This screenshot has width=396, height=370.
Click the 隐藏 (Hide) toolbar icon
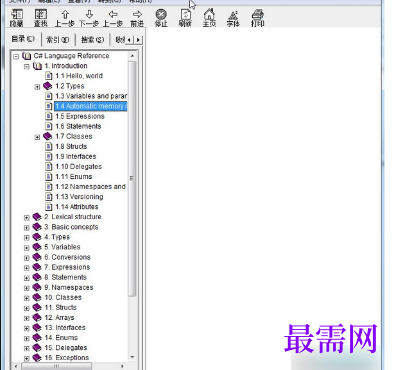pyautogui.click(x=17, y=18)
